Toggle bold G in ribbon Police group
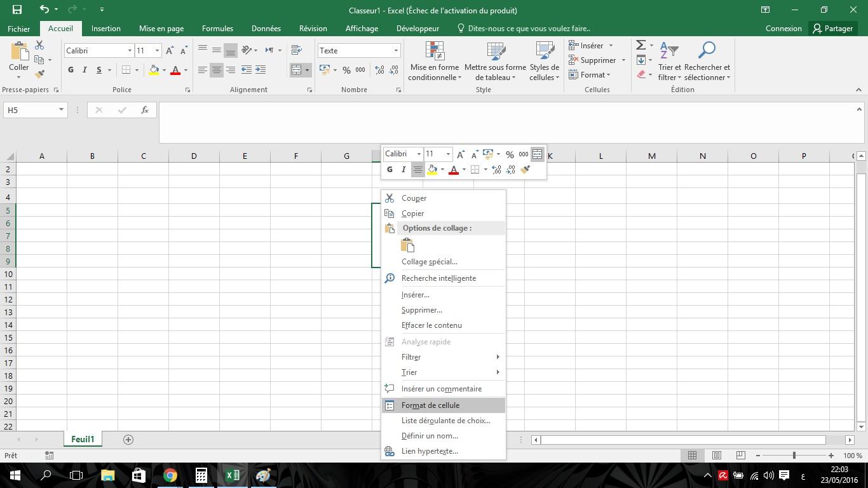868x488 pixels. [x=71, y=70]
